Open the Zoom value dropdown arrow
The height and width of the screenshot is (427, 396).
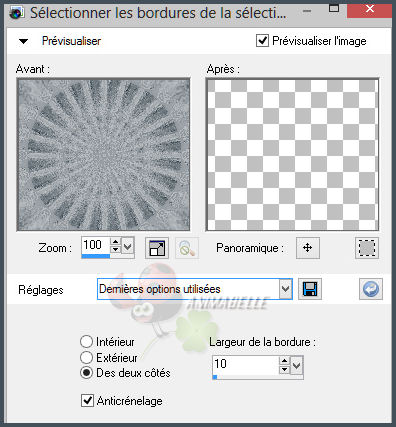tap(128, 247)
